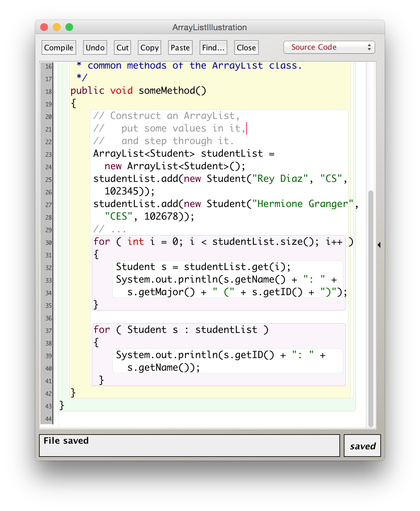Click line number 37 in the margin

48,331
